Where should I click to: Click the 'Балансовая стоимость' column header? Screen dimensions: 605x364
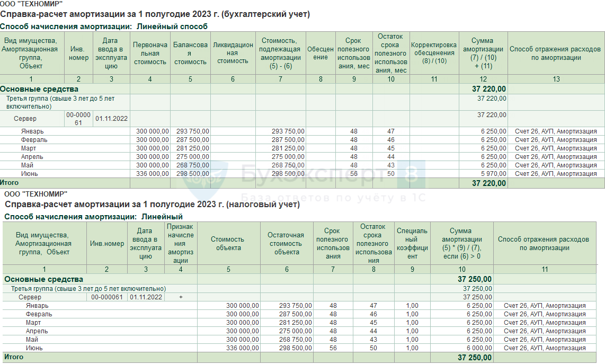(x=190, y=54)
